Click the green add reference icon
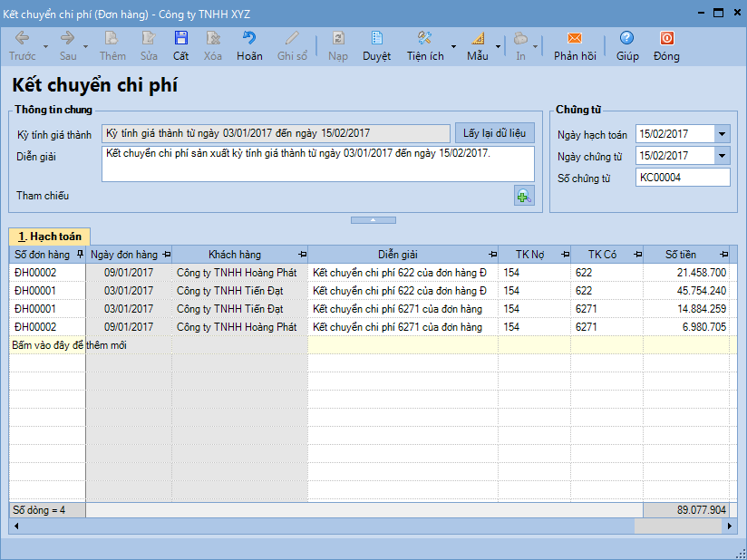The height and width of the screenshot is (560, 747). click(x=524, y=195)
